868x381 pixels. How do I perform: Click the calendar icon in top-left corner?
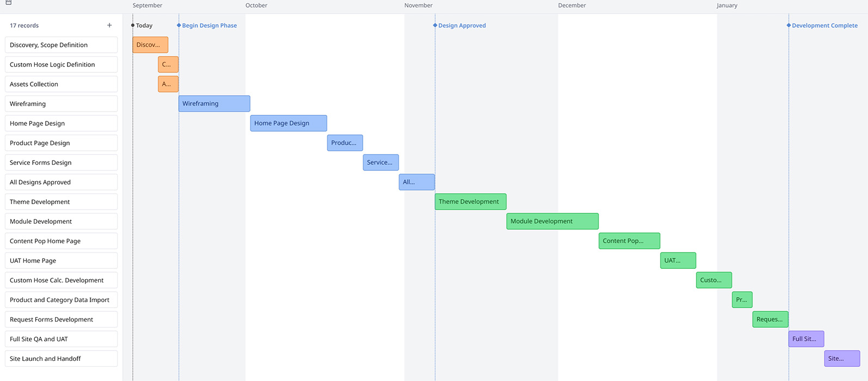pos(9,3)
